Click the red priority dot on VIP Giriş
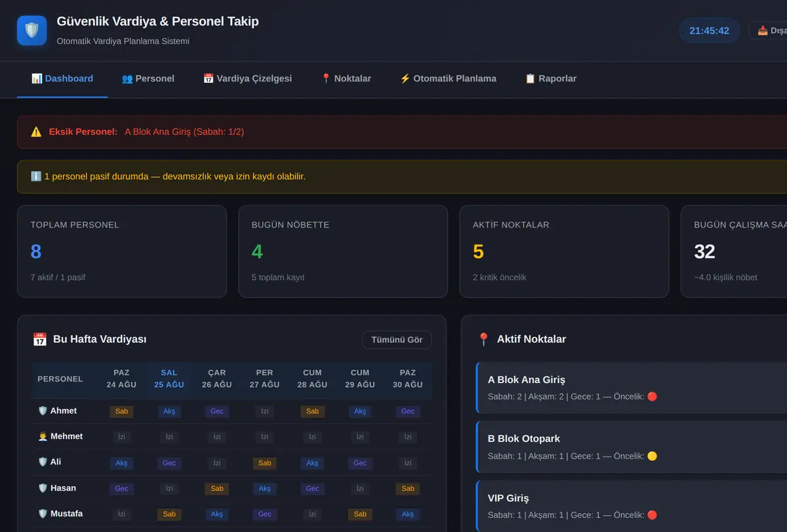The height and width of the screenshot is (532, 787). [652, 515]
